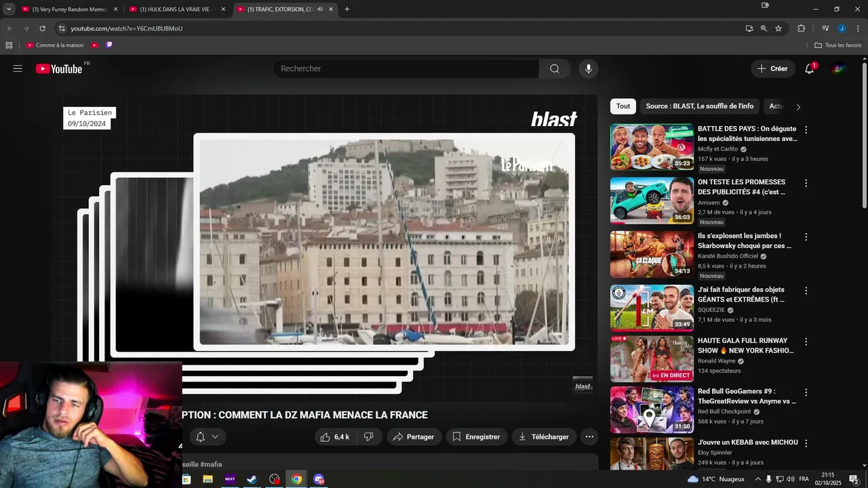Screen dimensions: 868x488
Task: Open the zoom magnifier in address bar
Action: (x=764, y=28)
